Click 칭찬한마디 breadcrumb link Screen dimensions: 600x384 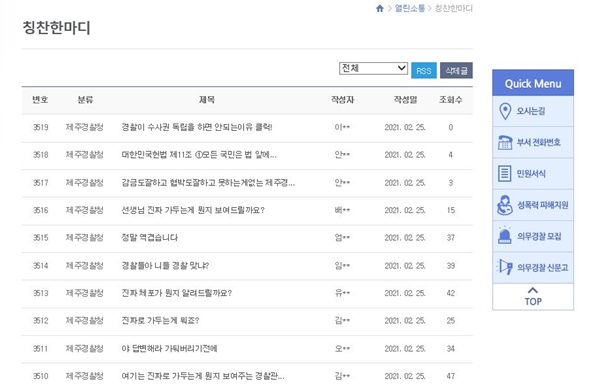[454, 8]
